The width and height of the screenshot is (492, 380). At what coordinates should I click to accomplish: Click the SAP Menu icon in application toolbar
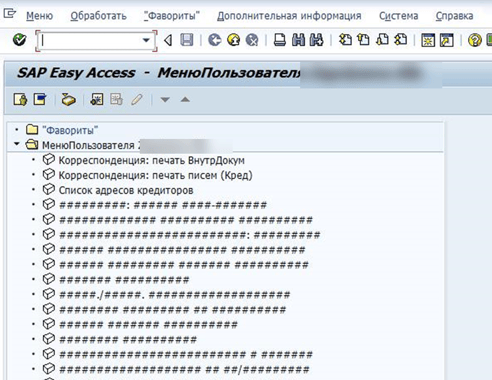click(40, 99)
